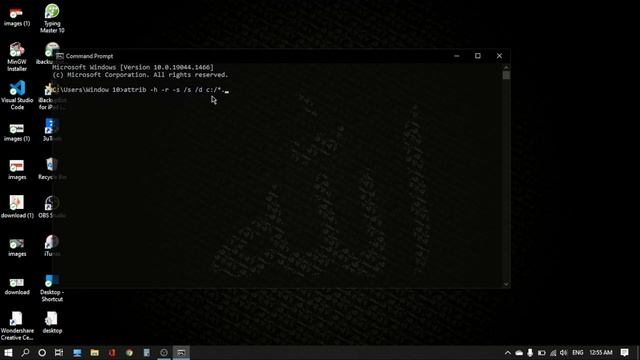This screenshot has width=640, height=360.
Task: Open the Wondershare Creative Center shortcut
Action: (17, 326)
